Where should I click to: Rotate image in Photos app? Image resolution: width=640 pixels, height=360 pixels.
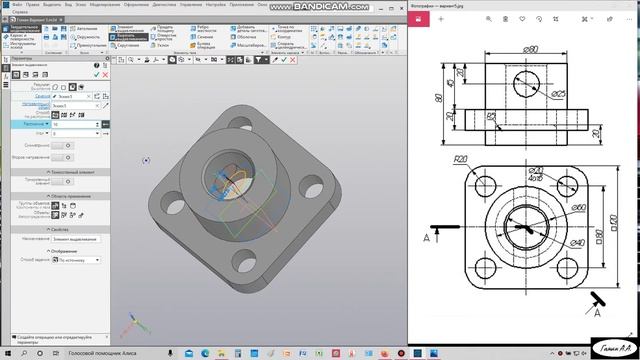pos(539,19)
